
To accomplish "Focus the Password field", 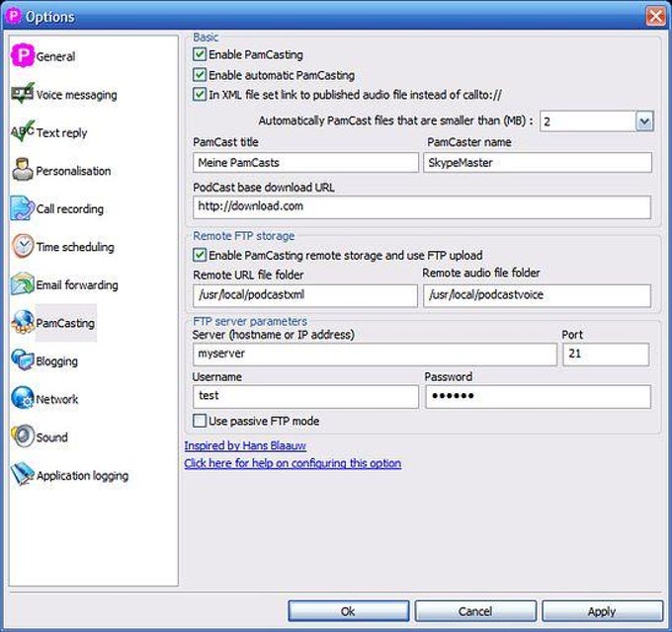I will pos(539,397).
